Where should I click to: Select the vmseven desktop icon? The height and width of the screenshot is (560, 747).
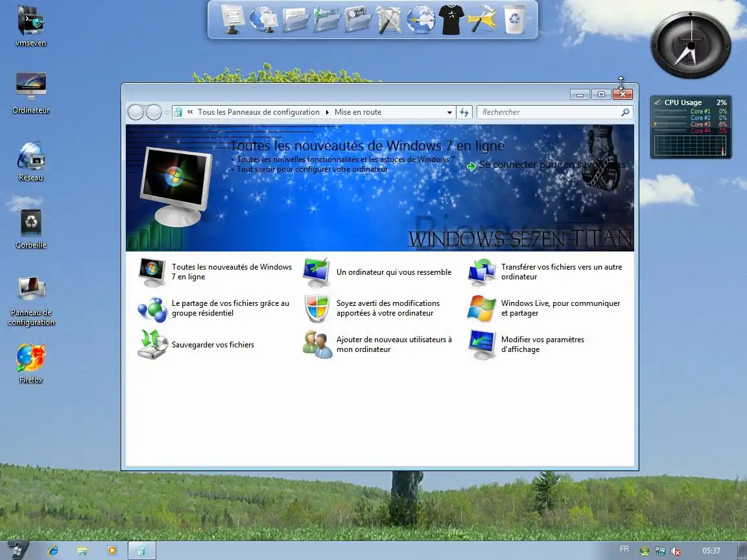pos(31,26)
